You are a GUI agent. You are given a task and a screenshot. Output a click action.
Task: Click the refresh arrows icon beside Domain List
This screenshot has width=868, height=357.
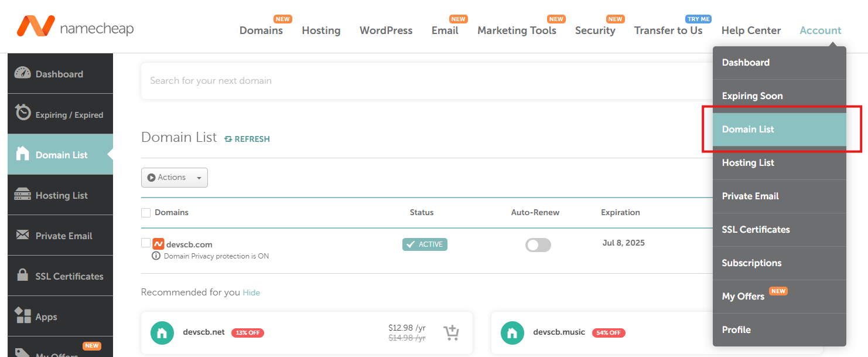228,139
